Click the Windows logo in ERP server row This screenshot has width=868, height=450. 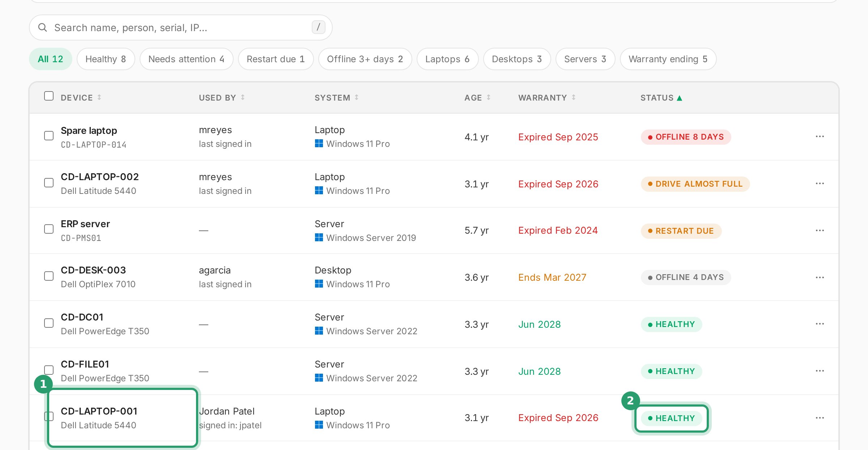click(x=319, y=237)
